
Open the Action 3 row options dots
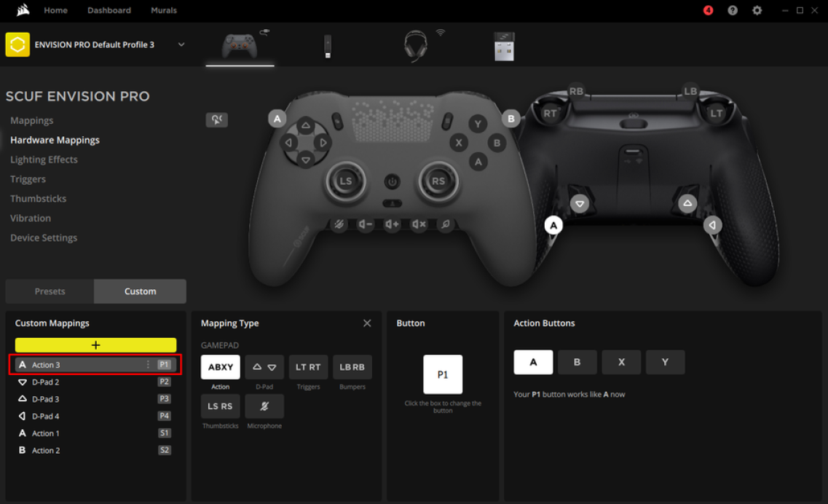click(148, 365)
